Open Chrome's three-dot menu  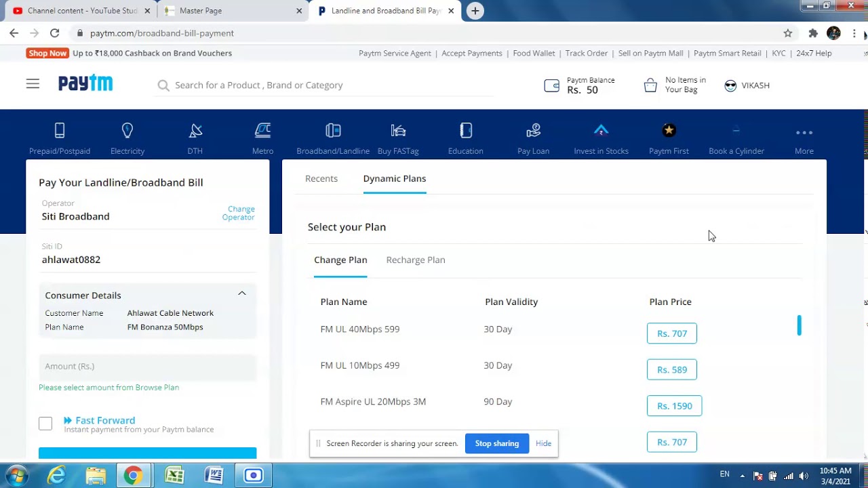click(x=854, y=33)
